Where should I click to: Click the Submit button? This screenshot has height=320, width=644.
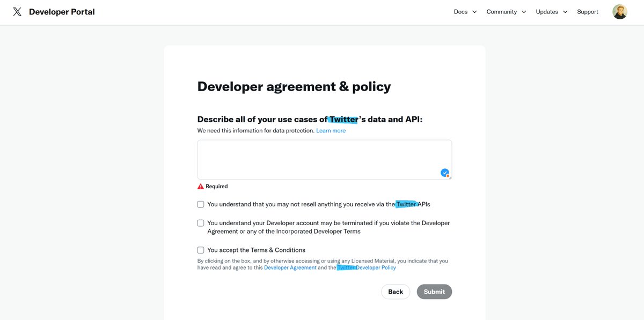[x=434, y=292]
